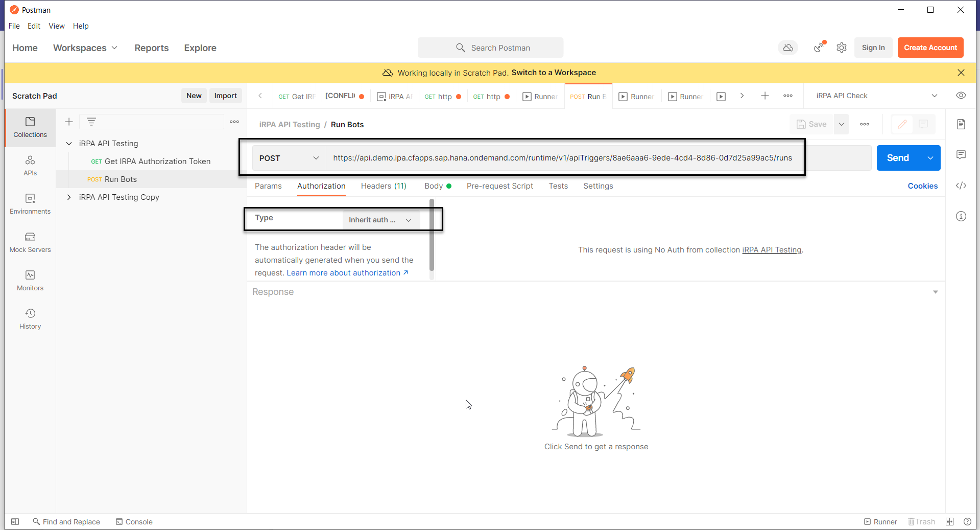Screen dimensions: 980x530
Task: Open a new request tab with plus
Action: point(765,96)
